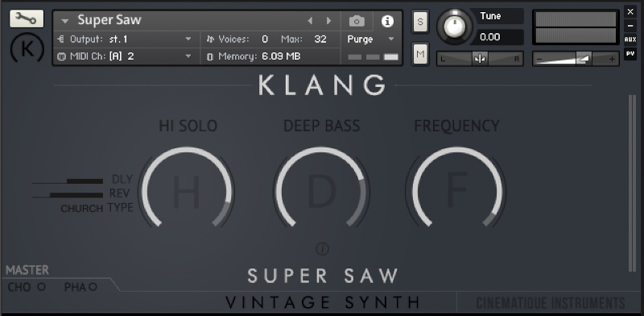Load previous instrument with left arrow
Viewport: 644px width, 316px height.
(310, 21)
